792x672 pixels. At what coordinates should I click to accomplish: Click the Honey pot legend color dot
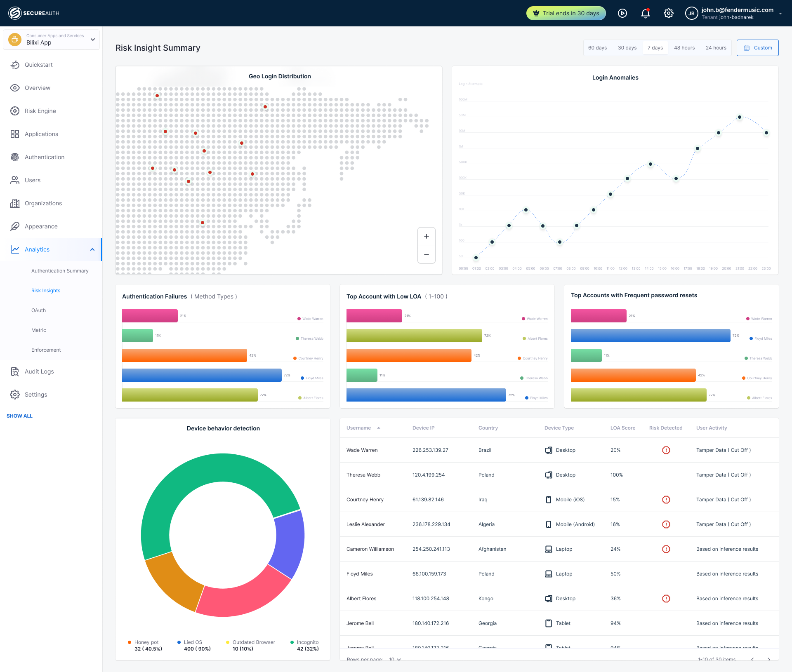tap(130, 642)
